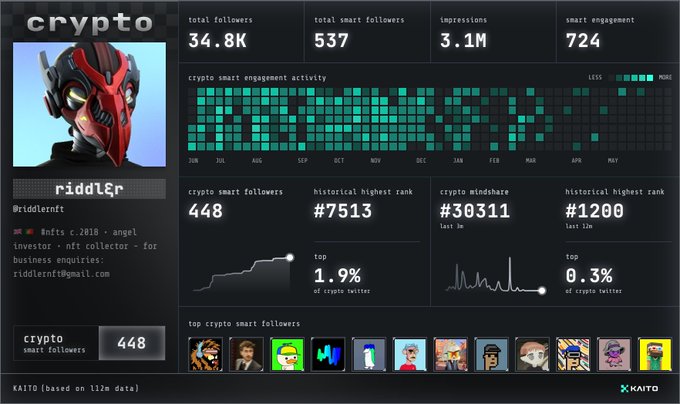Click the riddlernft@gmail.com email address

61,274
